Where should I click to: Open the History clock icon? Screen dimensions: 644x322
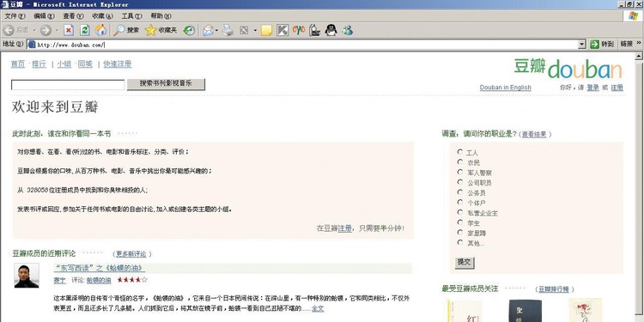click(189, 30)
